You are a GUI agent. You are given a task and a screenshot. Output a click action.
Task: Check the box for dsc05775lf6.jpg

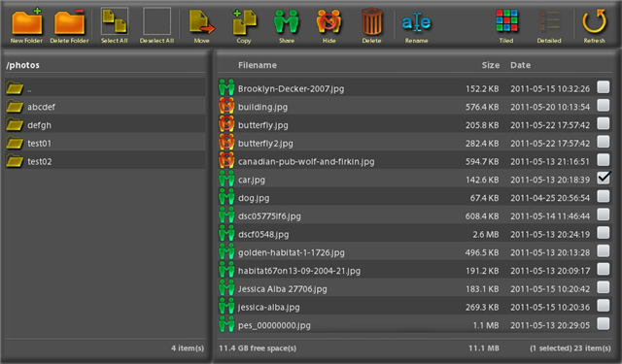tap(604, 215)
